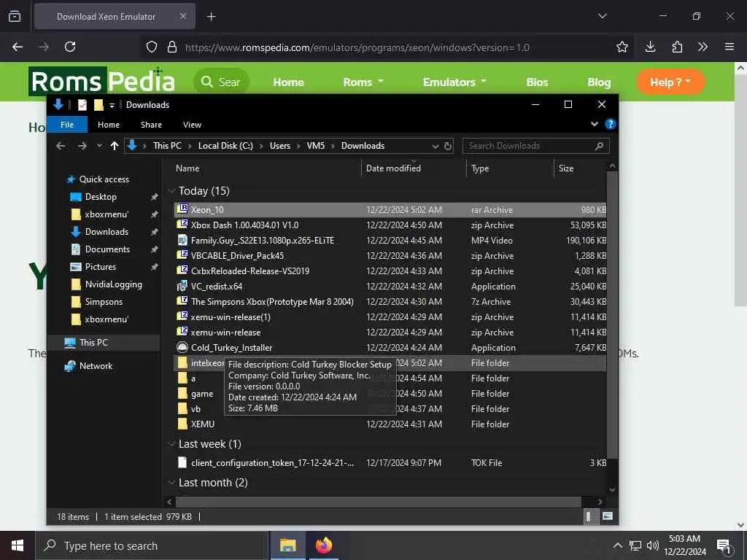Click Explorer horizontal scrollbar
The height and width of the screenshot is (560, 747).
(379, 502)
